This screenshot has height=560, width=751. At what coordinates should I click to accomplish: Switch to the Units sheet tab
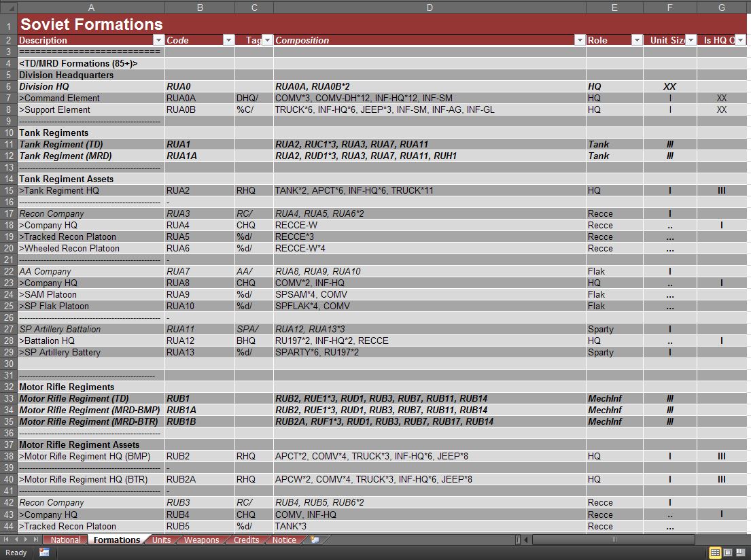tap(161, 540)
